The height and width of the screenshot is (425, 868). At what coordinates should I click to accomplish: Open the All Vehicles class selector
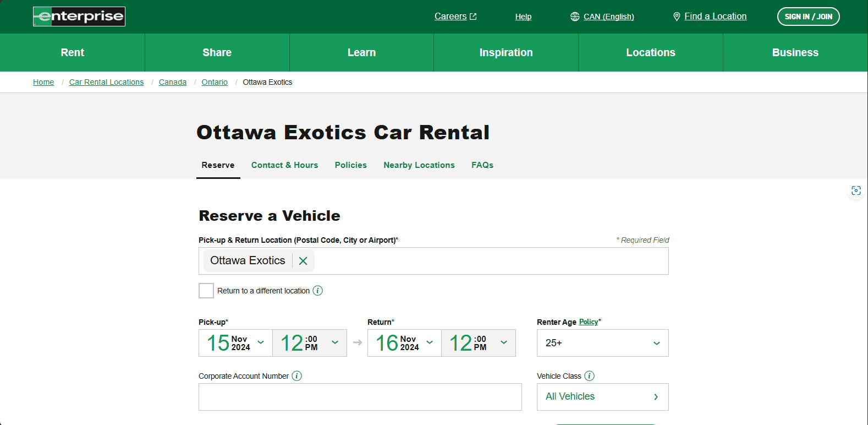click(x=603, y=397)
